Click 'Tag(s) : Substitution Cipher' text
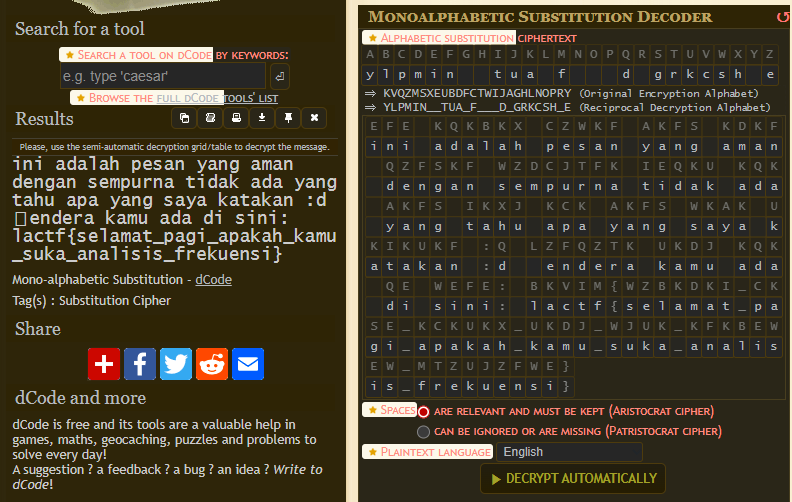The height and width of the screenshot is (502, 792). [91, 300]
